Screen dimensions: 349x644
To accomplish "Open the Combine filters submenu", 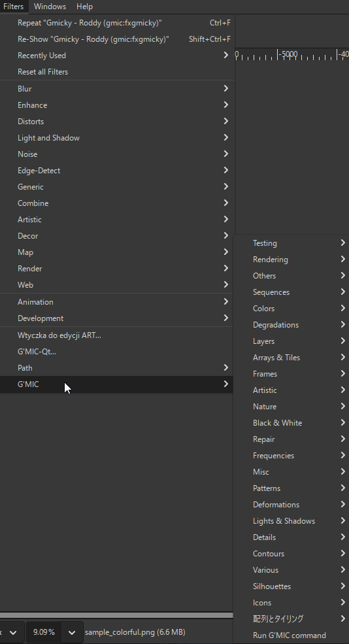I will (x=116, y=203).
